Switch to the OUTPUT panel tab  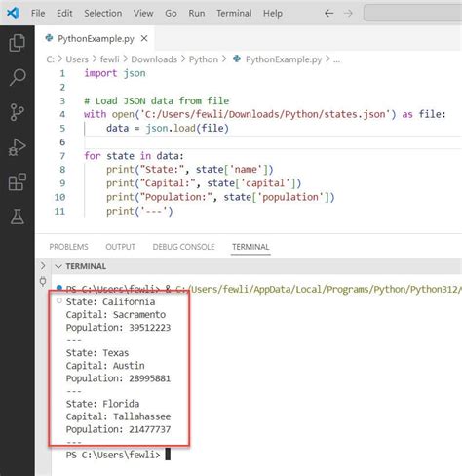click(120, 247)
